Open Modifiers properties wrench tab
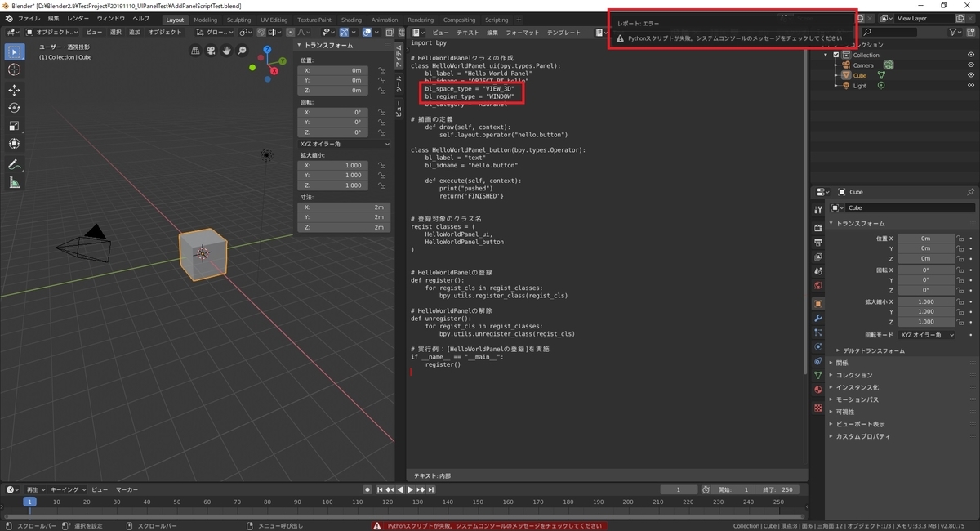The image size is (980, 531). click(818, 318)
